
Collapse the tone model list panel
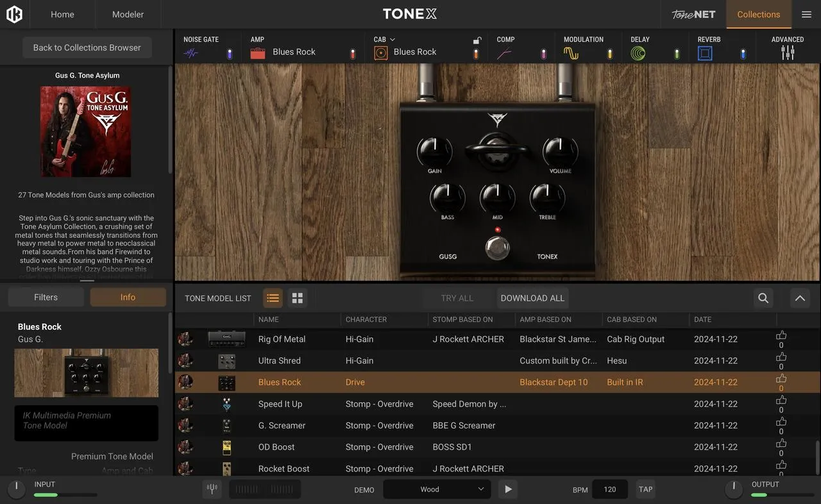pos(799,298)
